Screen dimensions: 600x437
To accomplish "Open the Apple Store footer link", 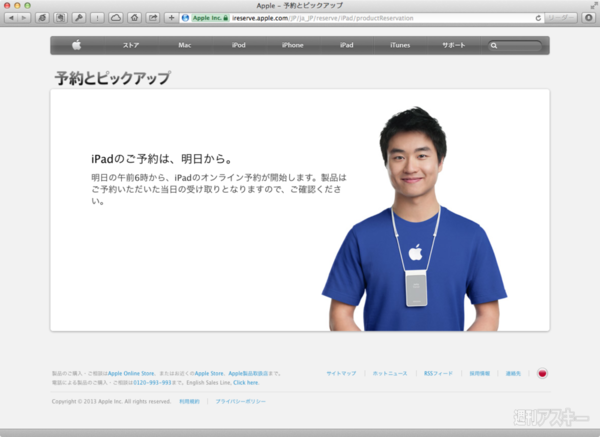I will [x=209, y=373].
